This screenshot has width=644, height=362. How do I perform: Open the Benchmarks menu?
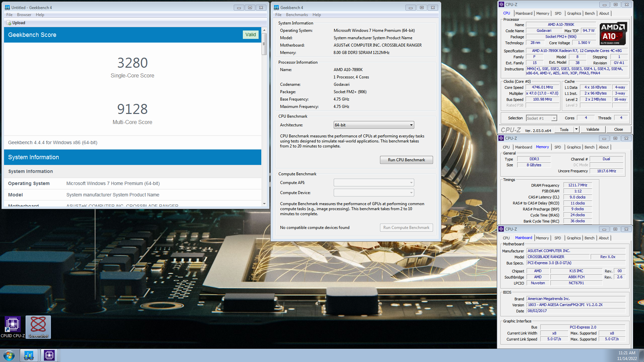tap(297, 15)
